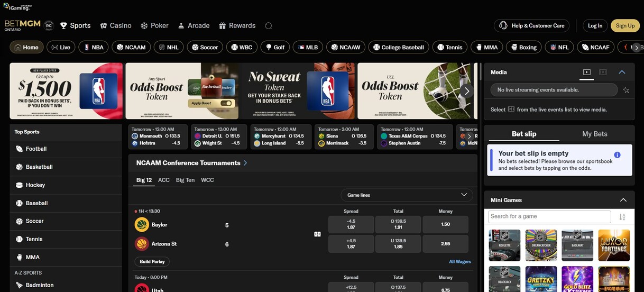This screenshot has width=644, height=292.
Task: Open the Sports section
Action: pyautogui.click(x=75, y=25)
